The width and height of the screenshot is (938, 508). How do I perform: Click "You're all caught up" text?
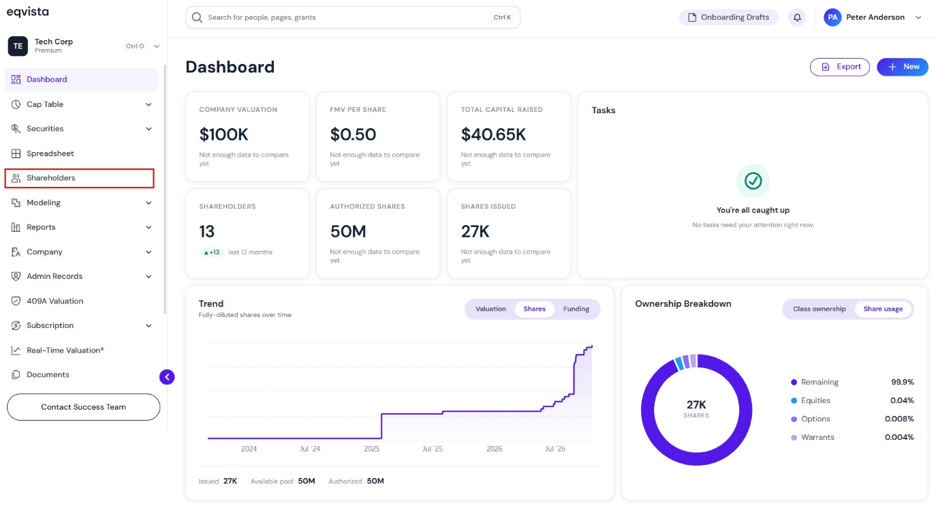pyautogui.click(x=753, y=210)
